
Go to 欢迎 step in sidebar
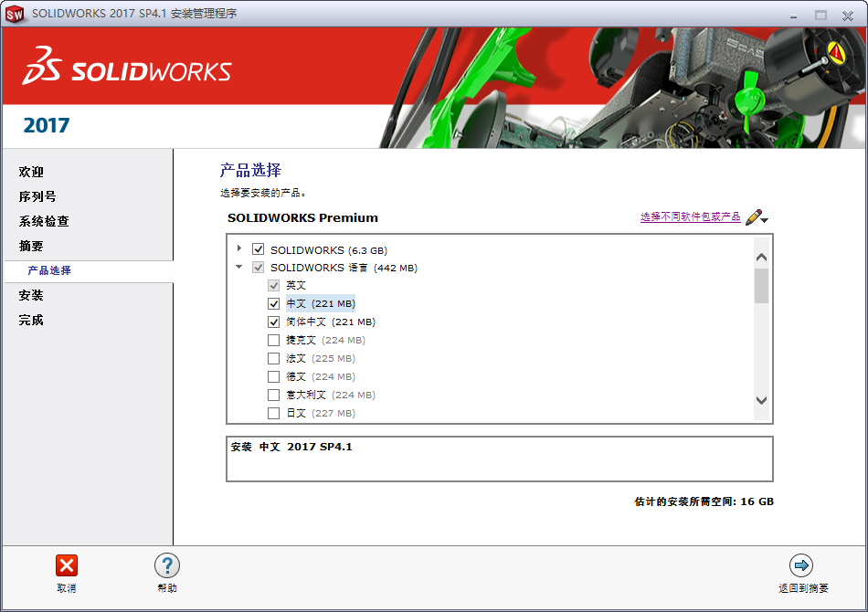point(31,172)
